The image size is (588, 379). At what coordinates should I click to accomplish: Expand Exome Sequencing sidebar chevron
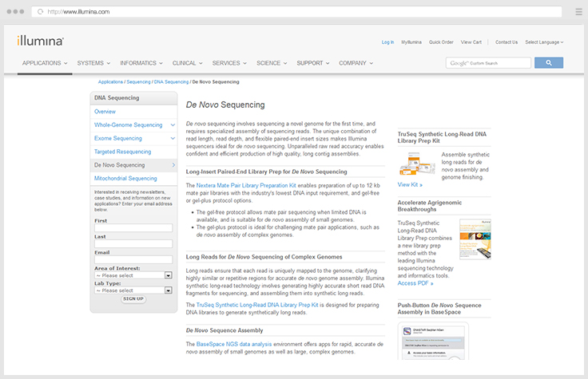[172, 138]
